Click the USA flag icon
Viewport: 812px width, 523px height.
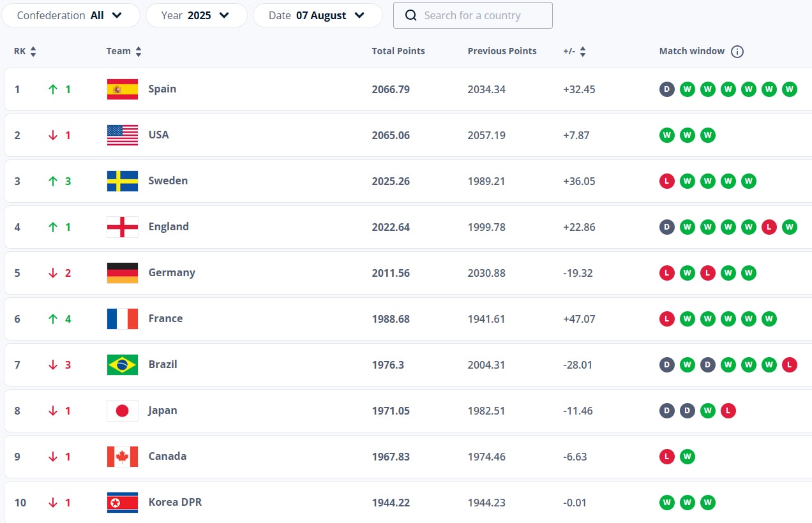(x=123, y=135)
